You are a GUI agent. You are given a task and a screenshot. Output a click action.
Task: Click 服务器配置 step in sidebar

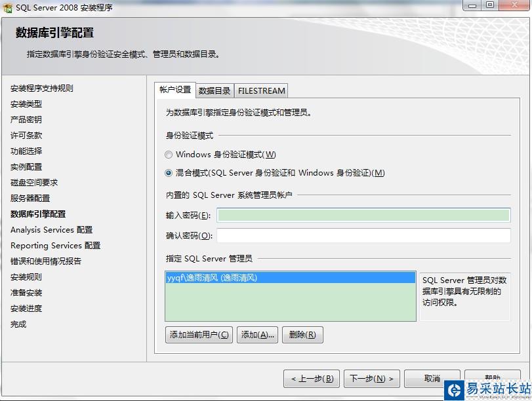pyautogui.click(x=30, y=199)
